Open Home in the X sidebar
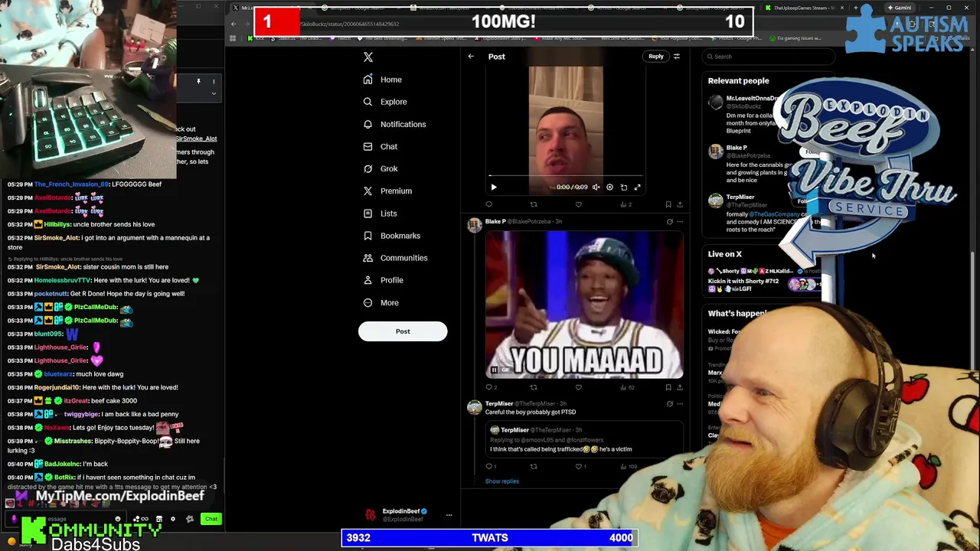Viewport: 980px width, 551px height. (x=383, y=80)
